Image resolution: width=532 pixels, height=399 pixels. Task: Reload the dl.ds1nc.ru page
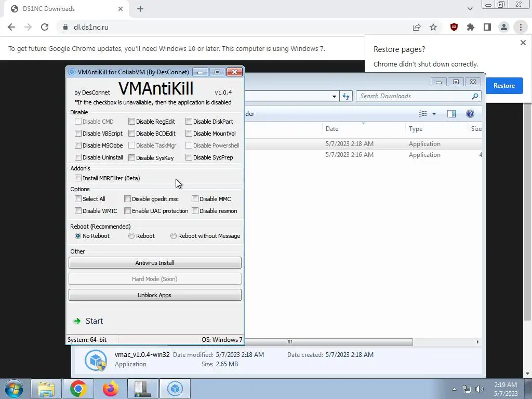(x=45, y=27)
